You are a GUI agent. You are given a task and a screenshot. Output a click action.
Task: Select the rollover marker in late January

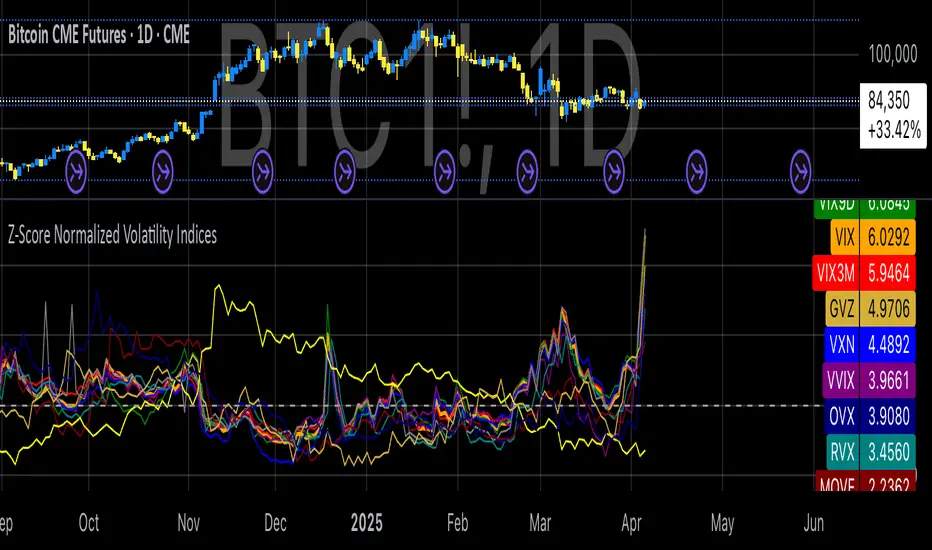tap(445, 172)
